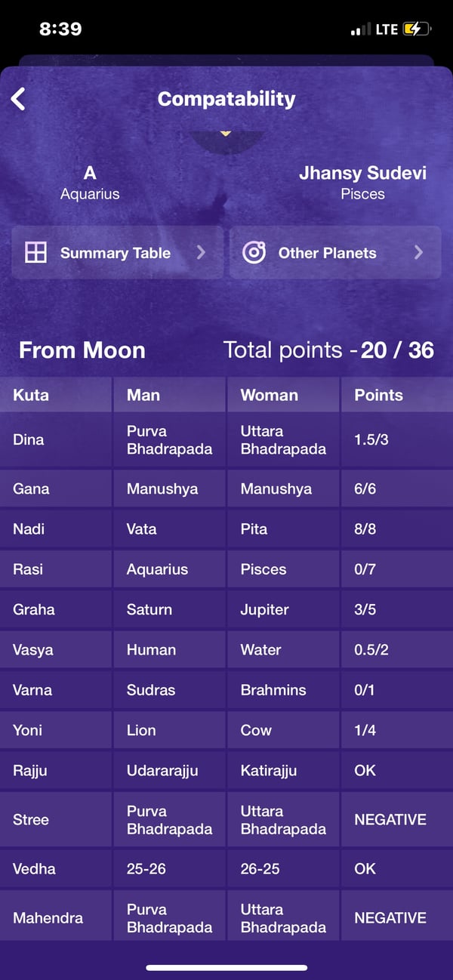Tap the Gana 6/6 points cell

coord(365,488)
